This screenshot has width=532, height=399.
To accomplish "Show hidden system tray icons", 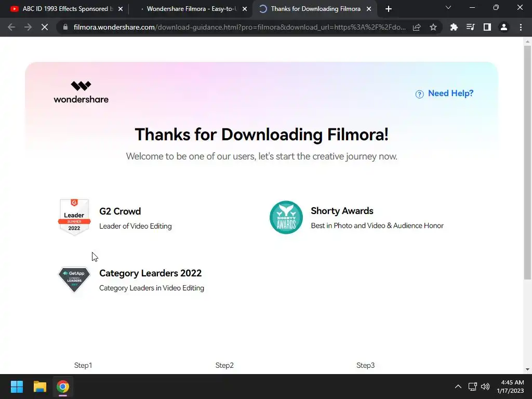I will (x=458, y=387).
